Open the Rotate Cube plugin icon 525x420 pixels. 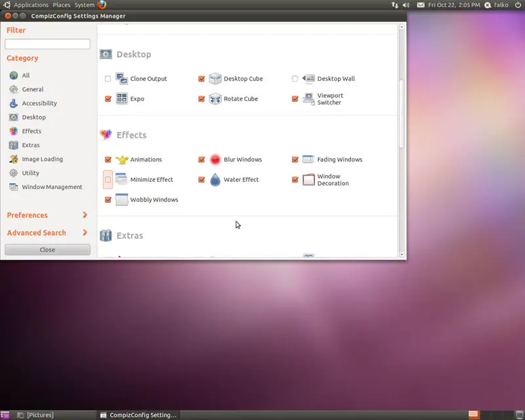pos(215,99)
